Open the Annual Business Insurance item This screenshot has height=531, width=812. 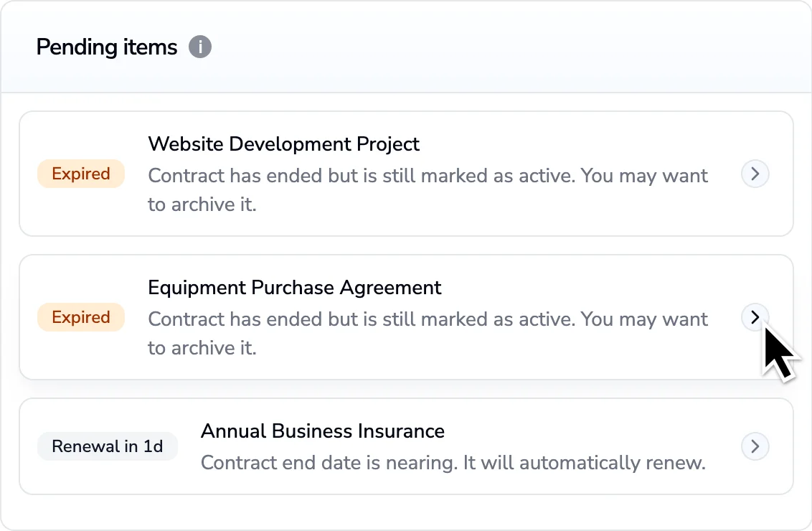322,431
